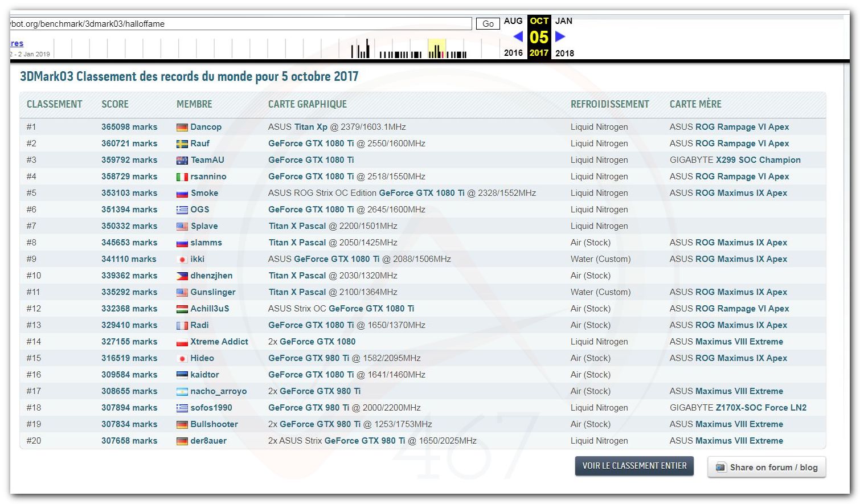Click the Argentine flag next to nacho_arroyo

coord(182,392)
